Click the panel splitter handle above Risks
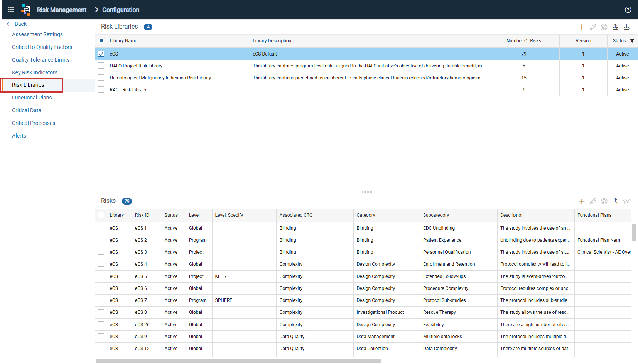 [366, 192]
